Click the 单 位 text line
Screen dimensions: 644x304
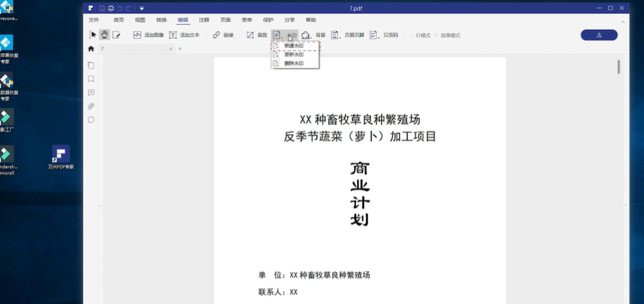[314, 276]
